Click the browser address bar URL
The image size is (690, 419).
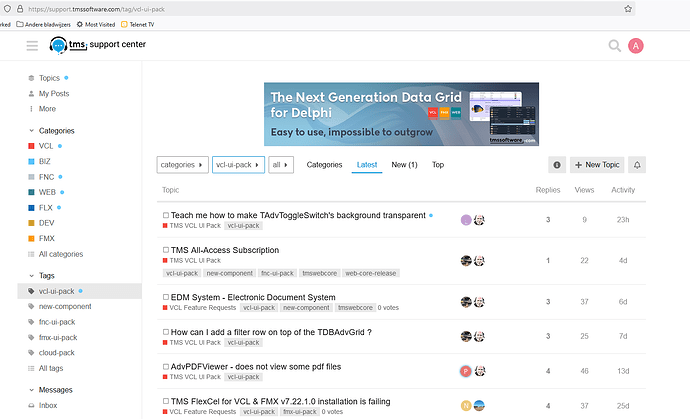click(x=96, y=9)
